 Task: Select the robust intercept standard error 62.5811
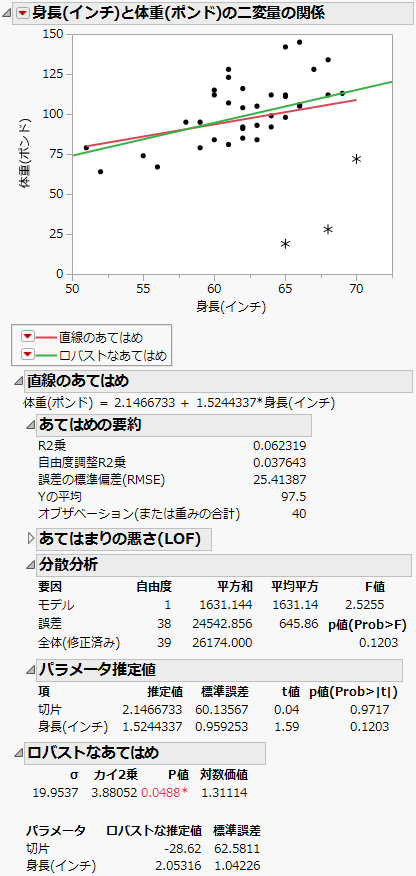point(237,849)
